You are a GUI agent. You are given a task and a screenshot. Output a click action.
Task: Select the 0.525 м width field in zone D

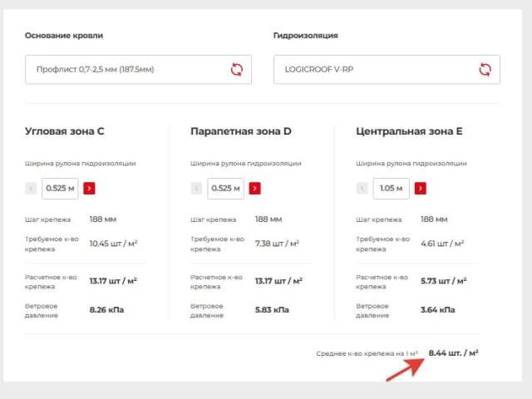[225, 189]
